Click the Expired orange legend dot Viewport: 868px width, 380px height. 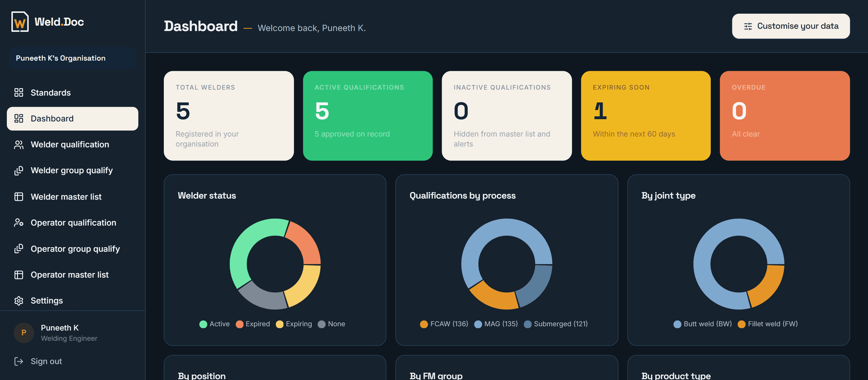point(239,324)
